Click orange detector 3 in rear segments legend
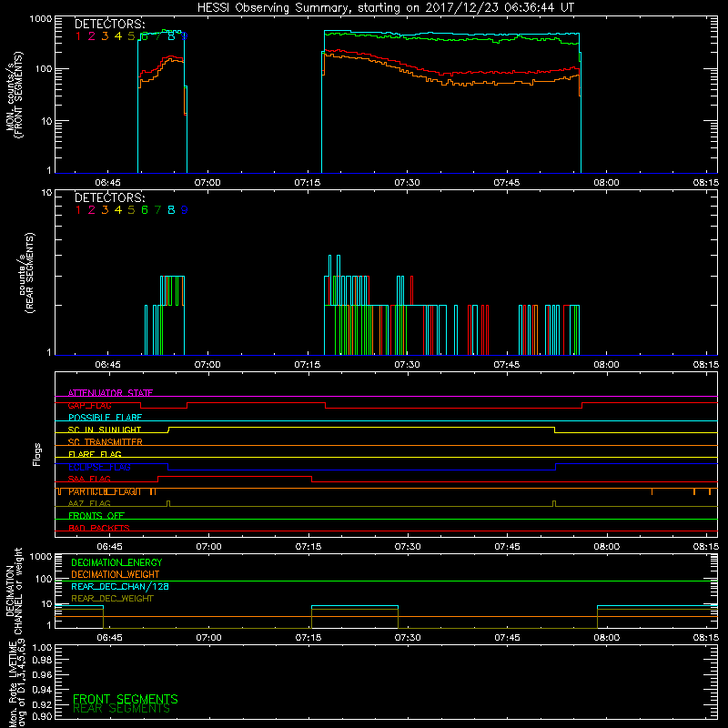This screenshot has height=728, width=728. coord(105,210)
